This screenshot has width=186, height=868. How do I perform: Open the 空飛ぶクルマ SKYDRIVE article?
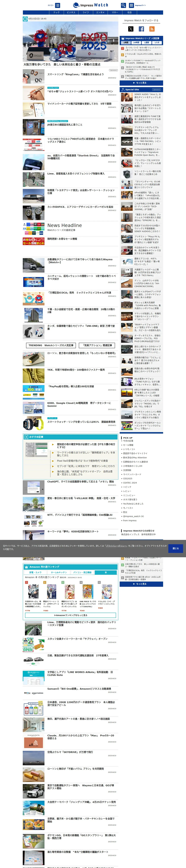[x=70, y=752]
